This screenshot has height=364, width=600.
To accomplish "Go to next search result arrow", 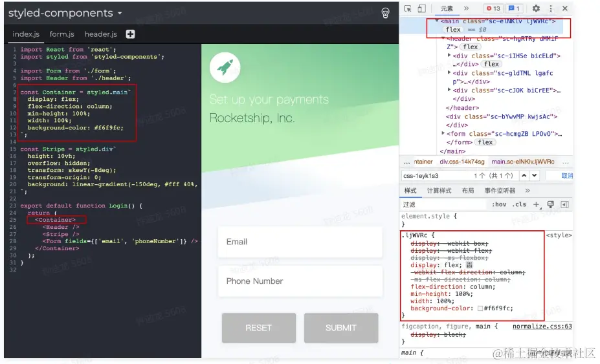I will click(x=534, y=175).
